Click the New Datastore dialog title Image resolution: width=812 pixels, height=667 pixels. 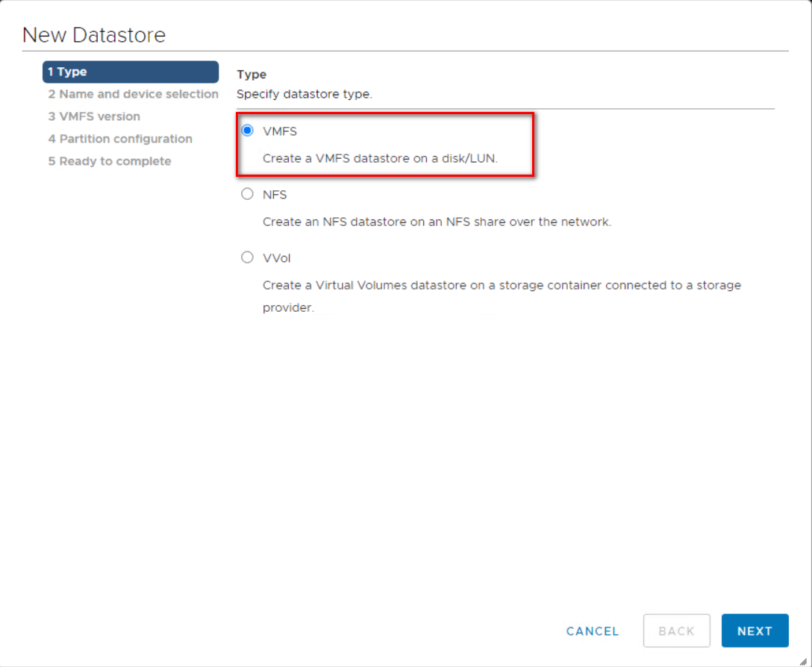(x=94, y=34)
